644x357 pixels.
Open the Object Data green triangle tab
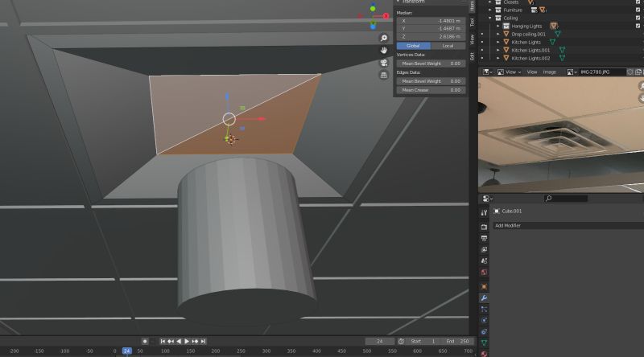click(x=484, y=343)
